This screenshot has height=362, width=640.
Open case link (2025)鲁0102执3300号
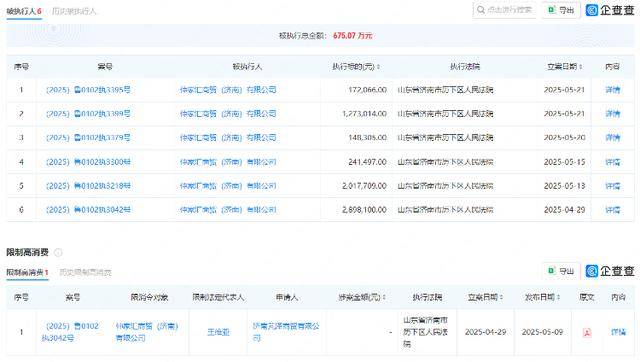point(88,162)
